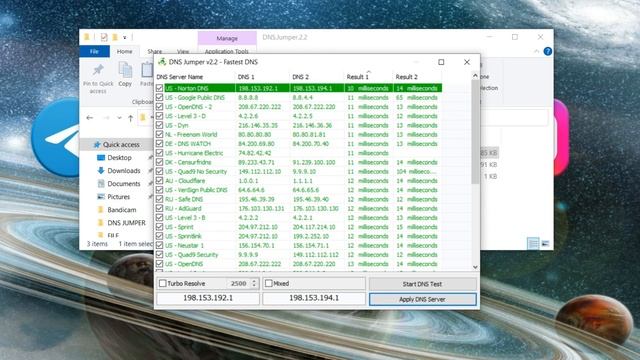The image size is (640, 360).
Task: Uncheck the NL - Freenom World checkbox
Action: coord(159,134)
